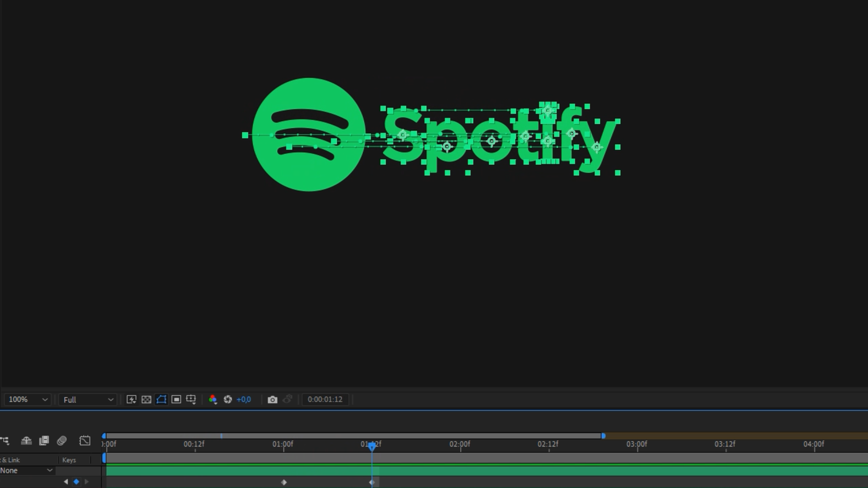Click the Spotify wordmark text shape
The image size is (868, 488).
pyautogui.click(x=500, y=139)
